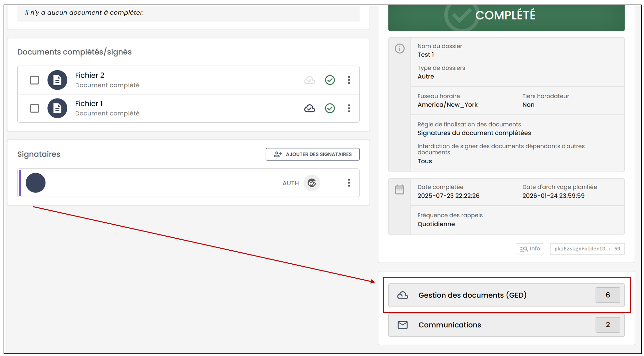Click the Fichier 1 document icon
The height and width of the screenshot is (356, 644).
point(57,108)
